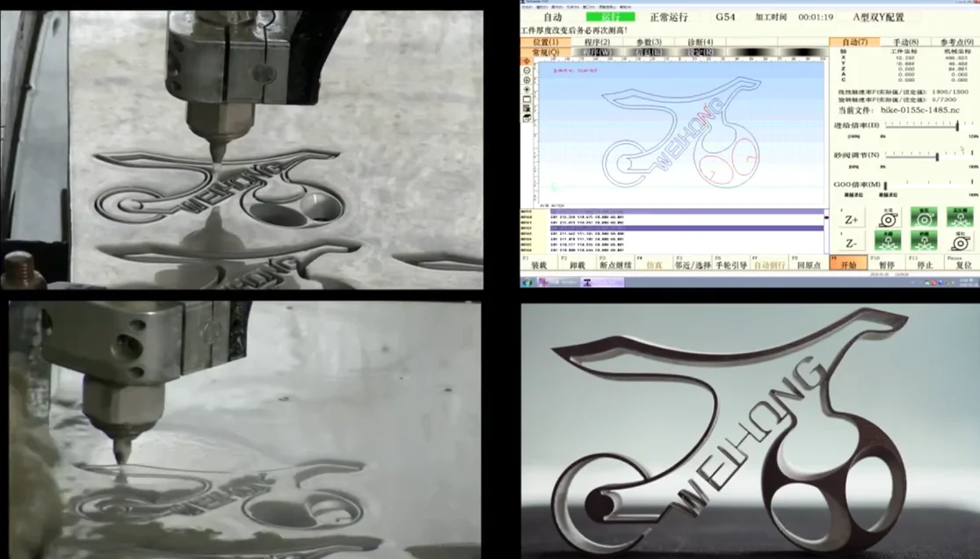The width and height of the screenshot is (980, 559).
Task: Click the finished WEIHONG bike part photo
Action: click(x=750, y=432)
